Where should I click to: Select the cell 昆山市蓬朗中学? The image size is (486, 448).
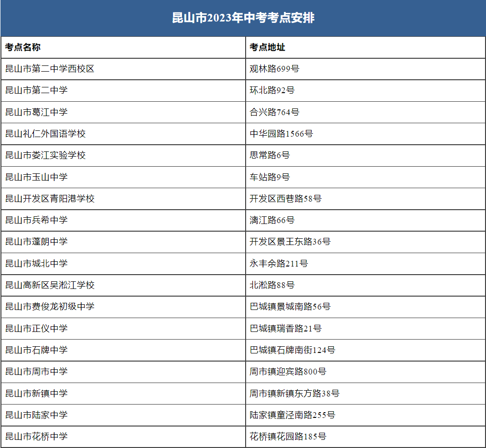(123, 242)
